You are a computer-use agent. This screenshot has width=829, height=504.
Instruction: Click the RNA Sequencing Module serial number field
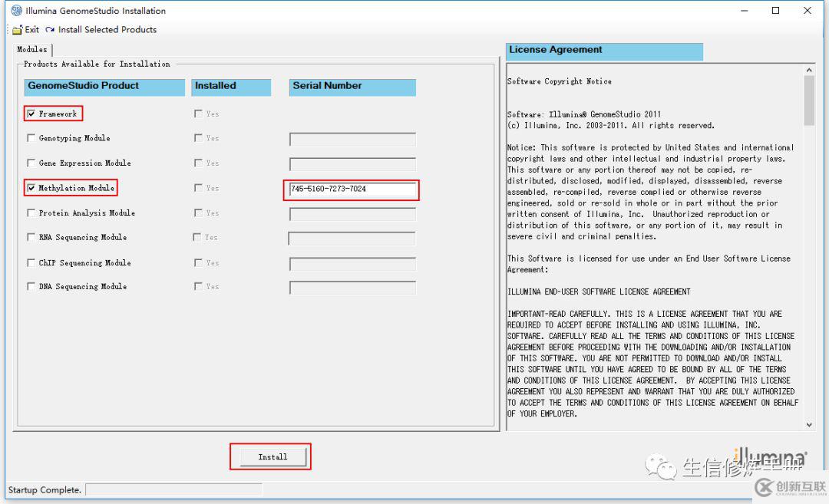coord(352,239)
